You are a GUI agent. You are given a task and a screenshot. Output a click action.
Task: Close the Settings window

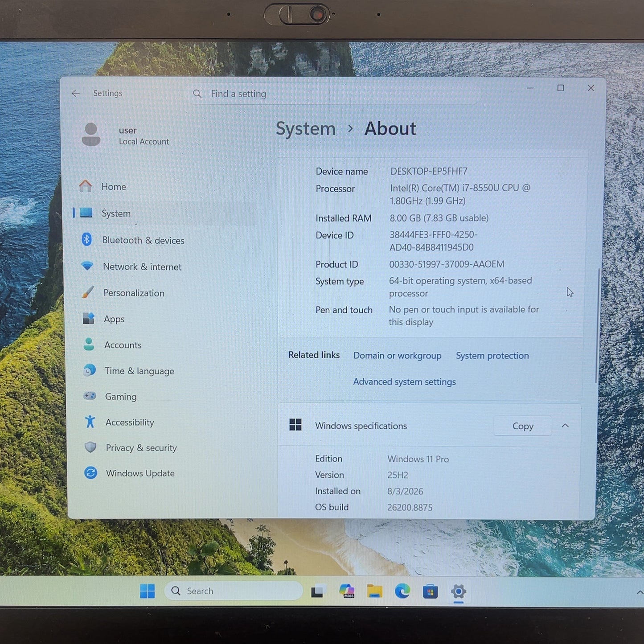(x=591, y=88)
